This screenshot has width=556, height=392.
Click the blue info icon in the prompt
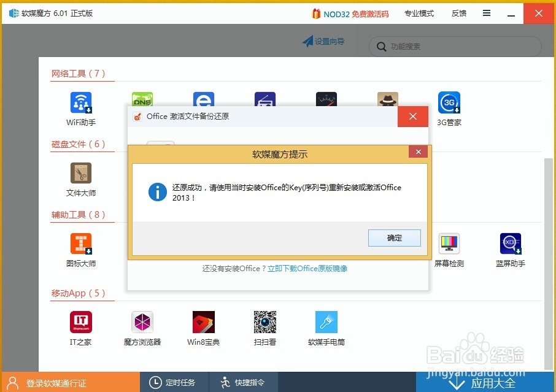click(158, 192)
